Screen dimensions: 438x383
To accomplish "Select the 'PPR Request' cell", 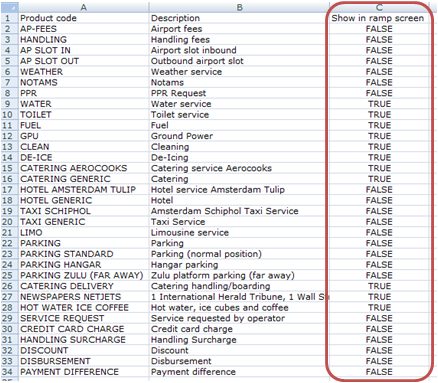I will point(239,93).
